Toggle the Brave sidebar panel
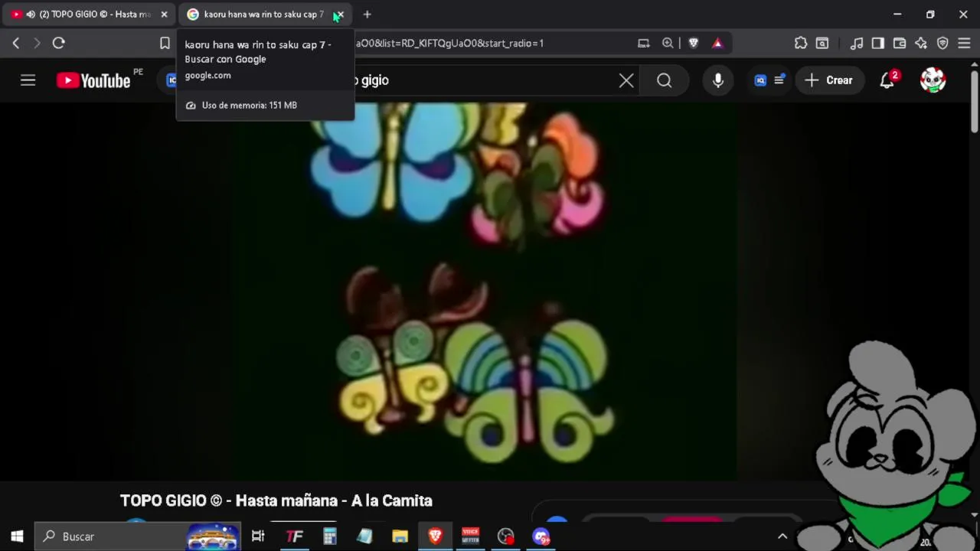The image size is (980, 551). click(878, 43)
